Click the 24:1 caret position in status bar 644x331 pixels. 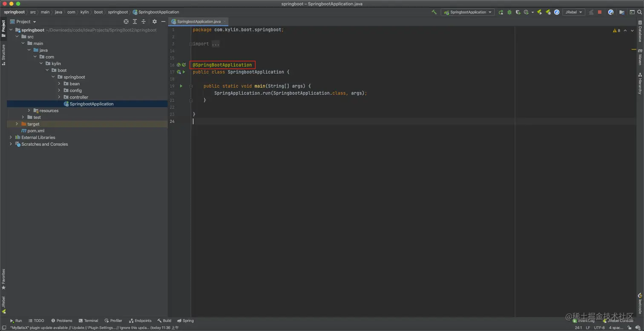(578, 328)
